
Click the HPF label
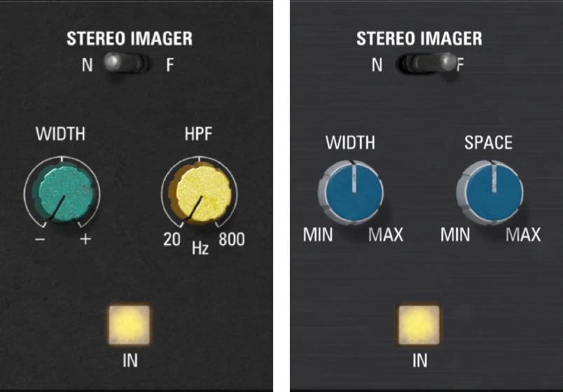tap(199, 134)
